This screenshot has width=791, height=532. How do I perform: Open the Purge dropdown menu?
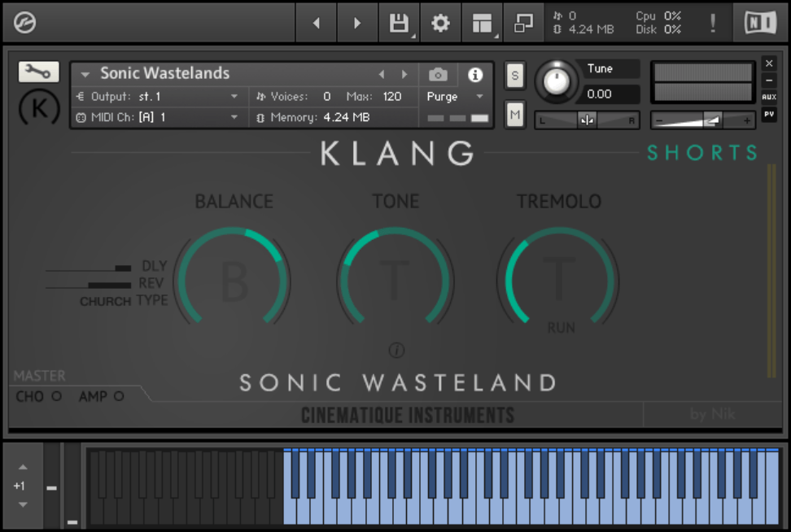click(455, 96)
